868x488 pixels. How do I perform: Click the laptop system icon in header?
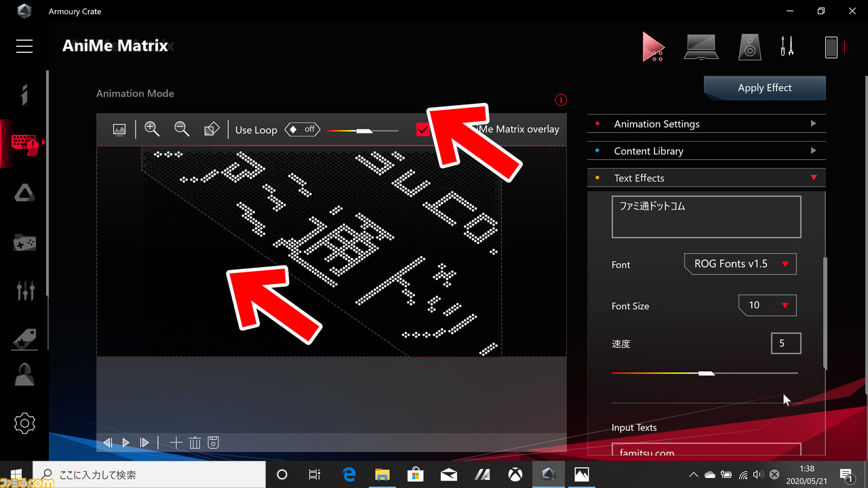click(x=701, y=47)
